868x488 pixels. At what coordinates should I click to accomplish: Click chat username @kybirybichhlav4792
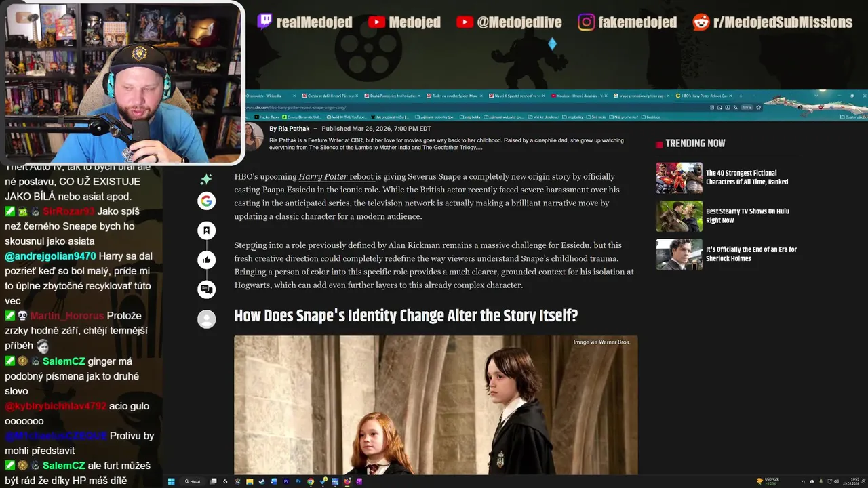tap(56, 406)
